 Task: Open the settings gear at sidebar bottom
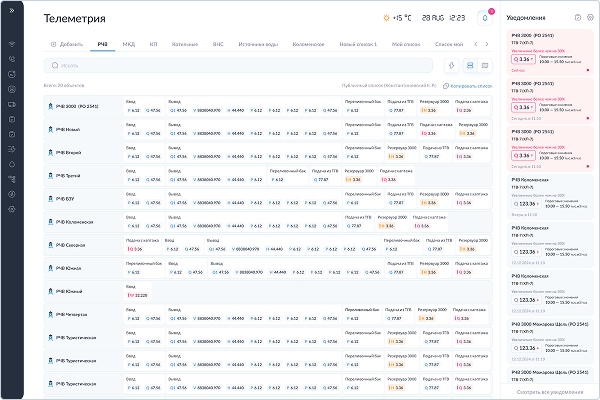tap(12, 209)
